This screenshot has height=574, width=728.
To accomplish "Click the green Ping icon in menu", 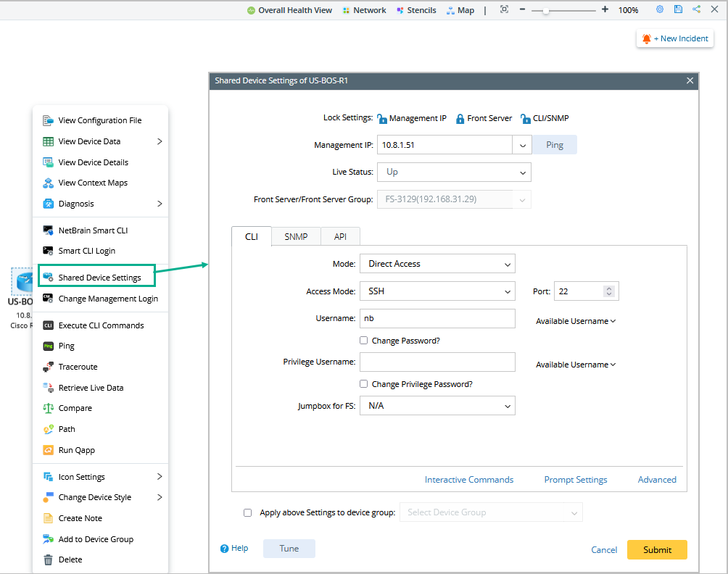I will 49,346.
